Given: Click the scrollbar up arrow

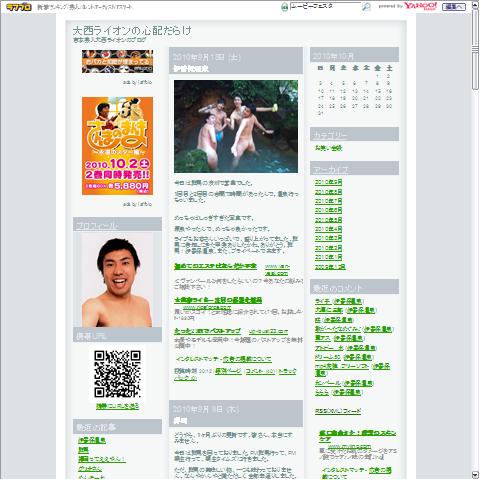Looking at the screenshot, I should 475,5.
